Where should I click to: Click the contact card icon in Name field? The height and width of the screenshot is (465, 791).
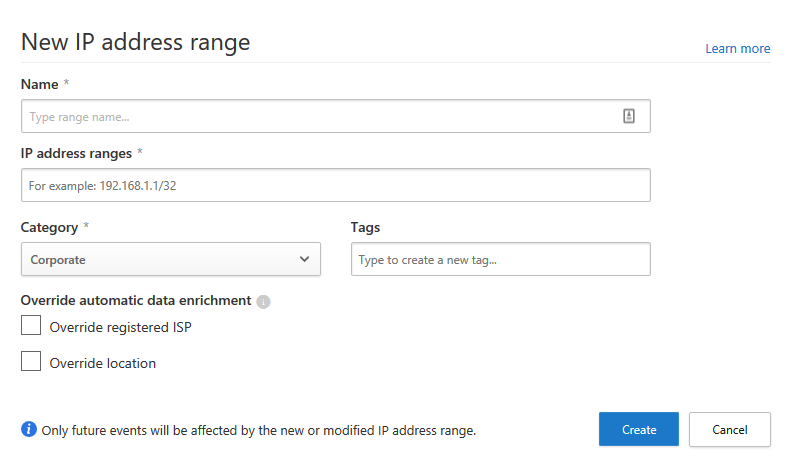[x=629, y=116]
